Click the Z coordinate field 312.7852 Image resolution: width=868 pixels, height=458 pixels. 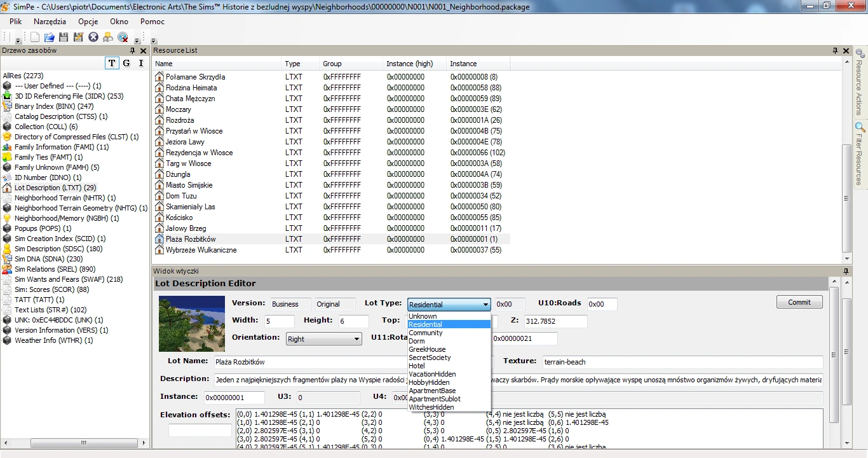pos(555,321)
